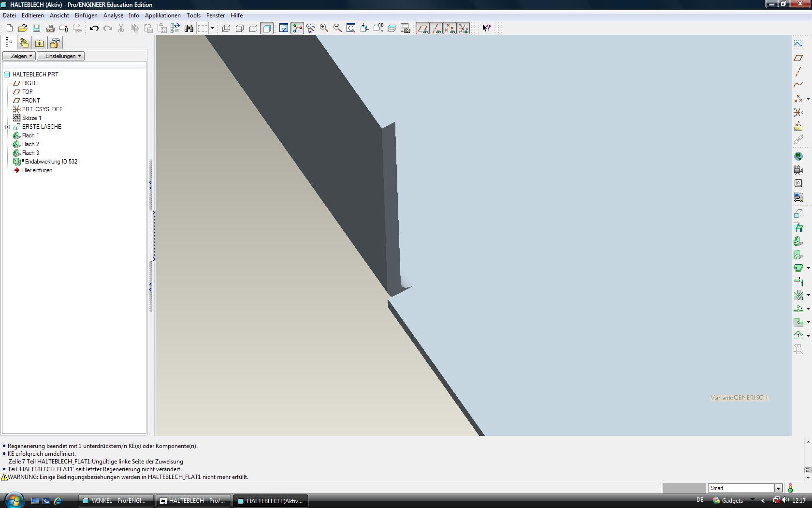Toggle datum planes display
The height and width of the screenshot is (508, 812).
pyautogui.click(x=422, y=28)
